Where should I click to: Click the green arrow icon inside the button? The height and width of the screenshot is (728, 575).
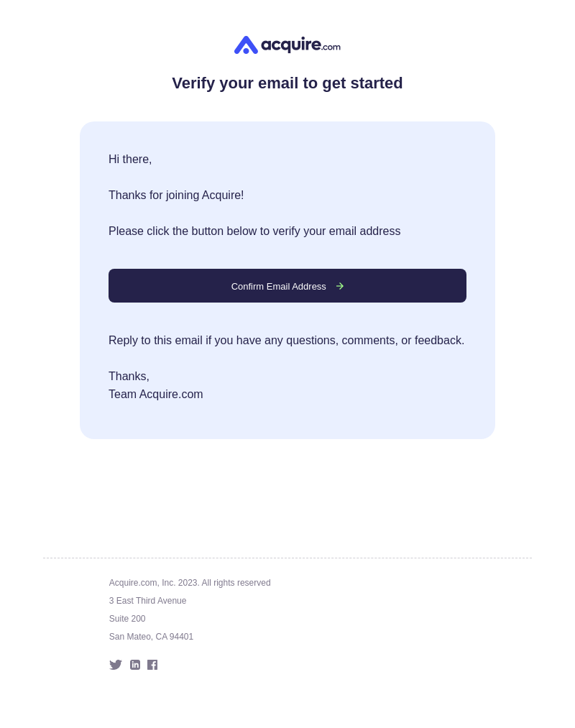click(340, 286)
